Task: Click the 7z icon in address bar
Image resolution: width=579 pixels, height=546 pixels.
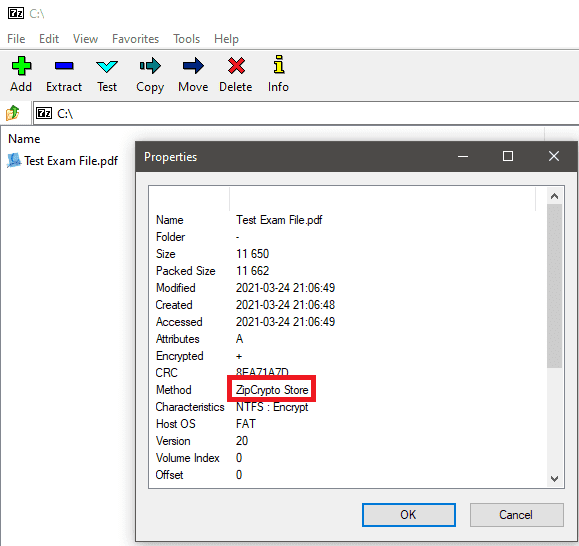Action: (x=44, y=113)
